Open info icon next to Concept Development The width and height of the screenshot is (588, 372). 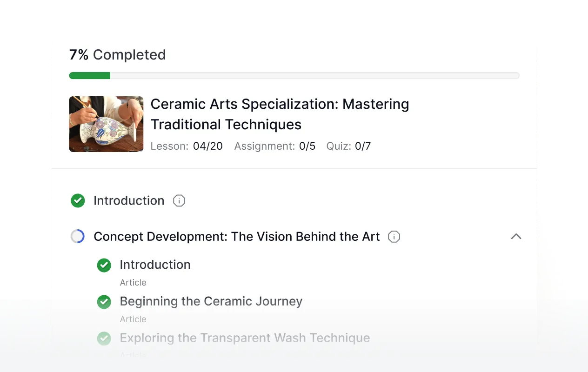coord(394,237)
